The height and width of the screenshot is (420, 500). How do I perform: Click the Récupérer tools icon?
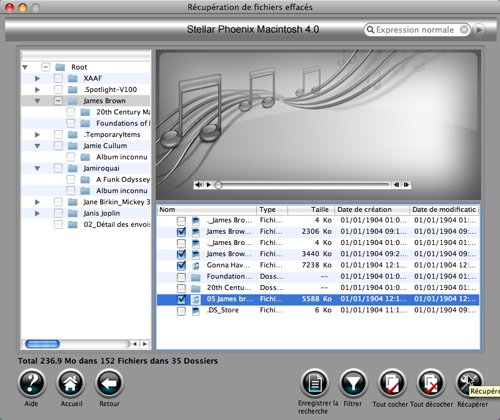point(469,383)
